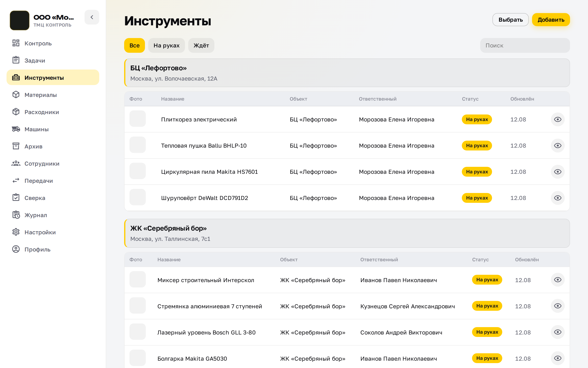Click the Добавить button
The height and width of the screenshot is (368, 588).
click(551, 20)
